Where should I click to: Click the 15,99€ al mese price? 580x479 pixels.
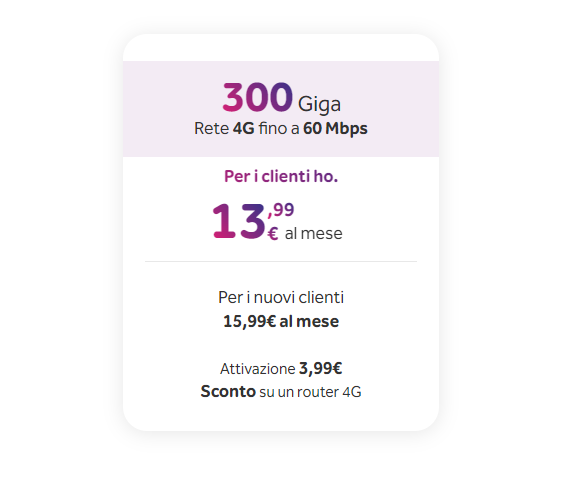[281, 321]
